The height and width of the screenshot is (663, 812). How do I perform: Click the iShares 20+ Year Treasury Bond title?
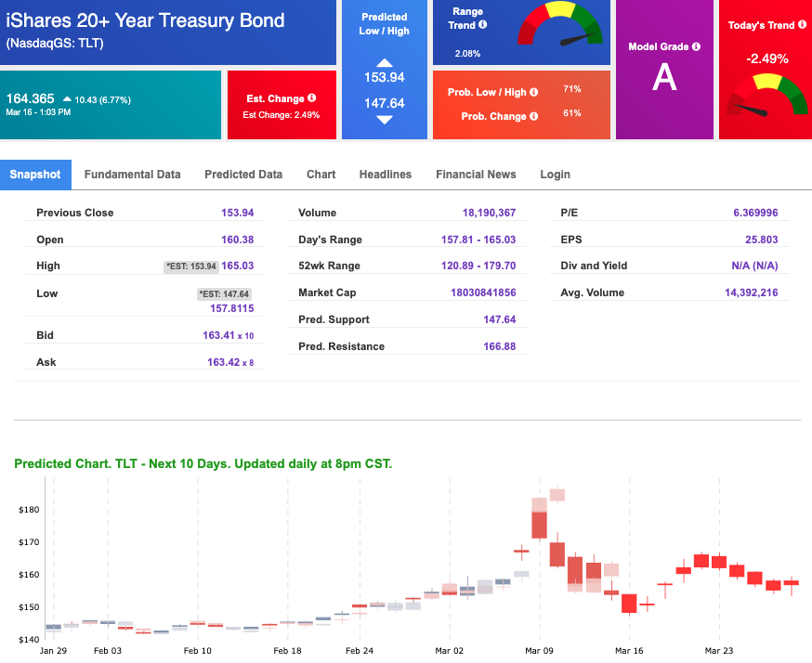click(145, 20)
